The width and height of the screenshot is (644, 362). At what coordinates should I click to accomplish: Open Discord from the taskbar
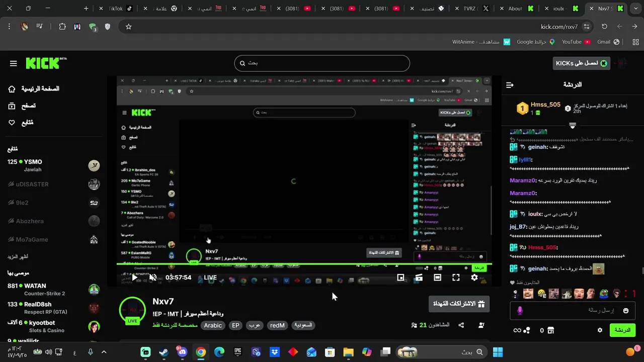point(182,352)
